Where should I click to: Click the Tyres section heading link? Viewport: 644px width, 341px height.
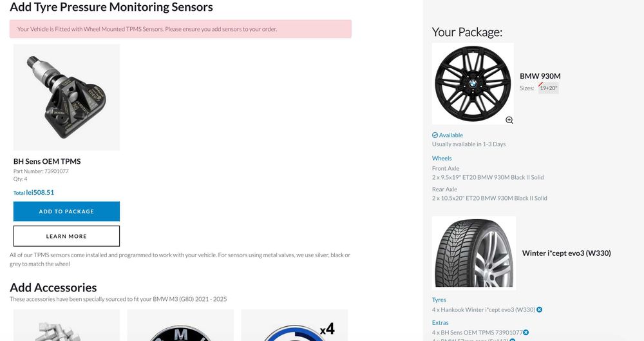pos(439,300)
